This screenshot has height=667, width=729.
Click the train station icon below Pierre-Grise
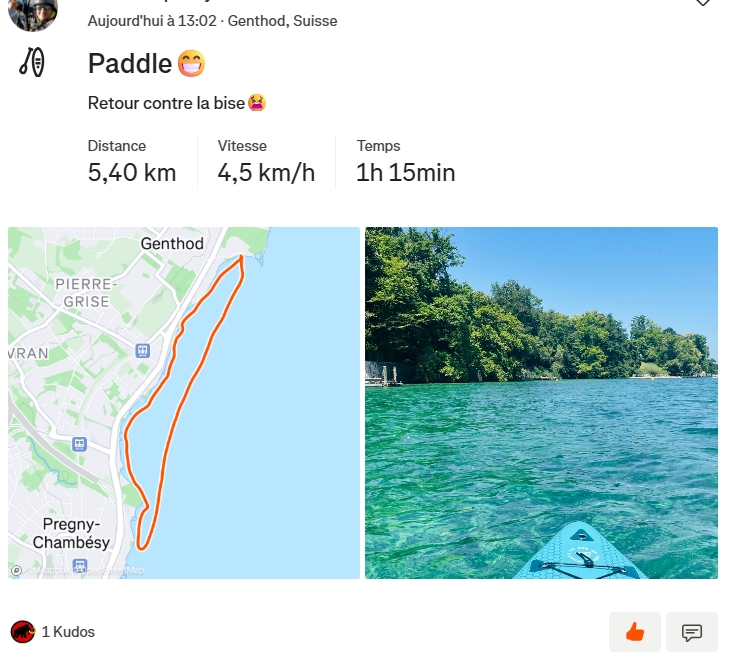click(143, 350)
